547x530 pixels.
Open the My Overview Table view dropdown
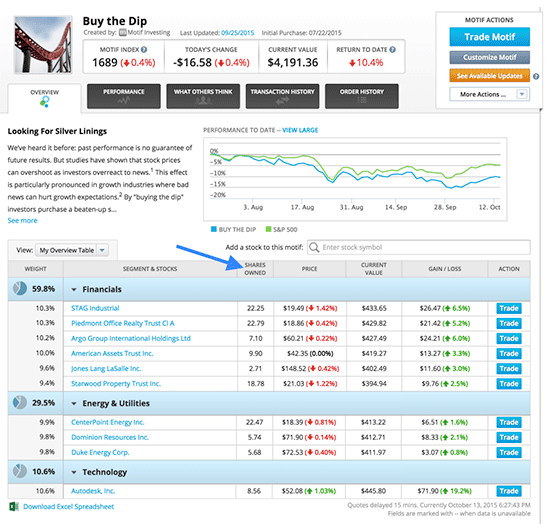[72, 250]
